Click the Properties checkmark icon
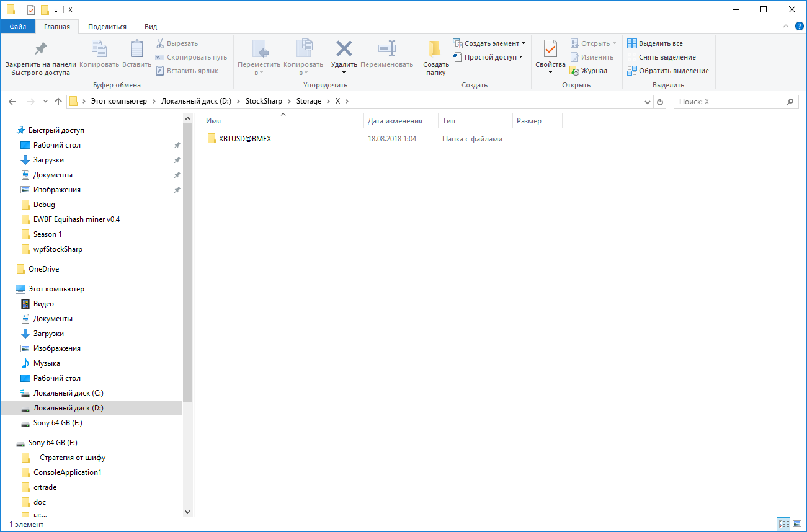This screenshot has height=532, width=807. point(550,49)
